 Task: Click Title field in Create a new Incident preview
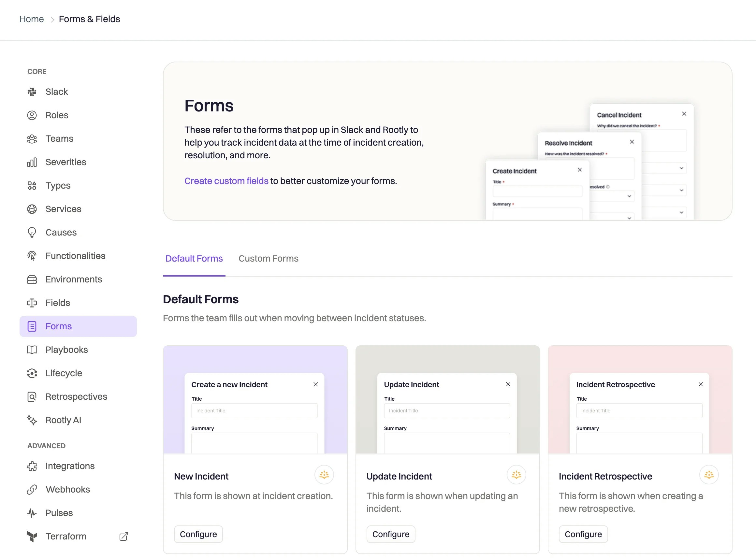point(254,411)
